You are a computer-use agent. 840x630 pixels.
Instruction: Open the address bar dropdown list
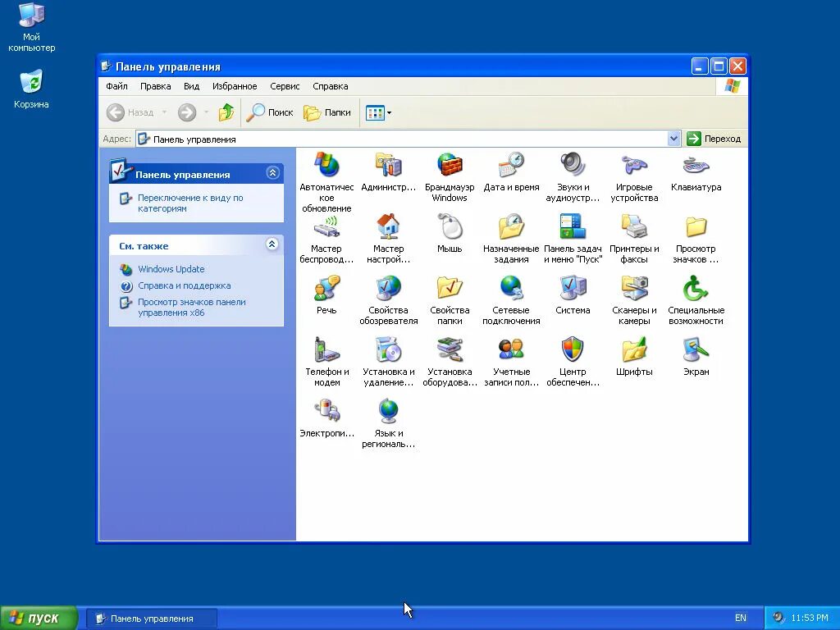[x=673, y=139]
